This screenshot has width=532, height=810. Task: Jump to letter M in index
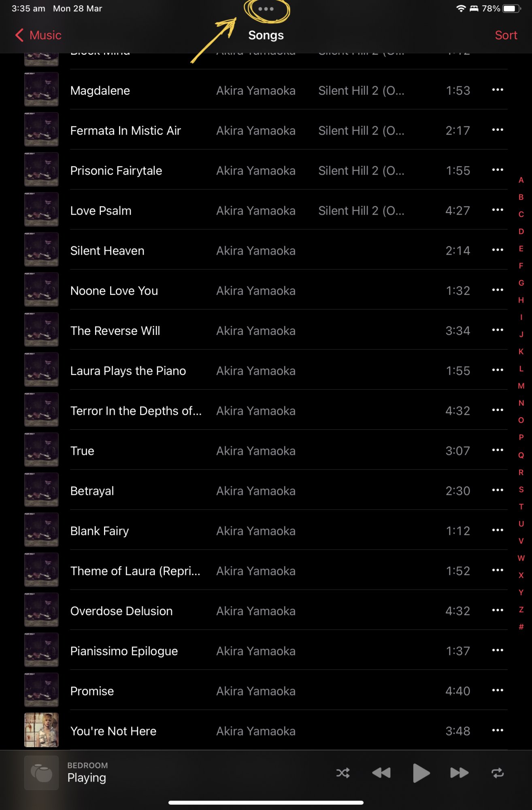point(521,386)
